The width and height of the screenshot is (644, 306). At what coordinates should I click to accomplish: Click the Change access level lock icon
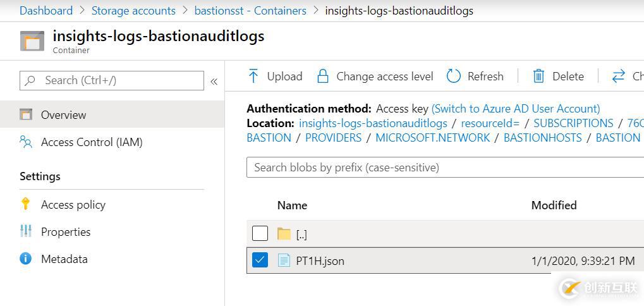[x=323, y=76]
